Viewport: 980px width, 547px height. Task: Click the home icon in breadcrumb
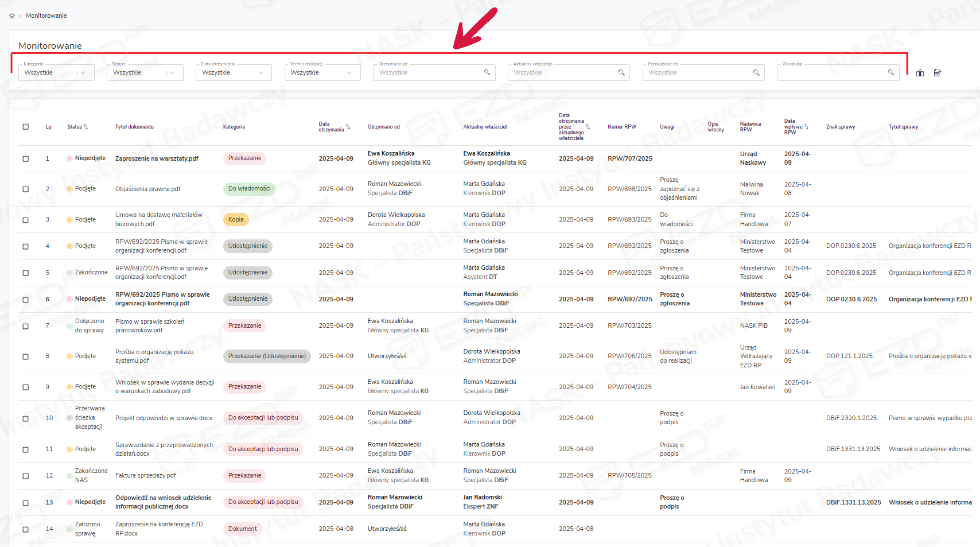coord(12,16)
